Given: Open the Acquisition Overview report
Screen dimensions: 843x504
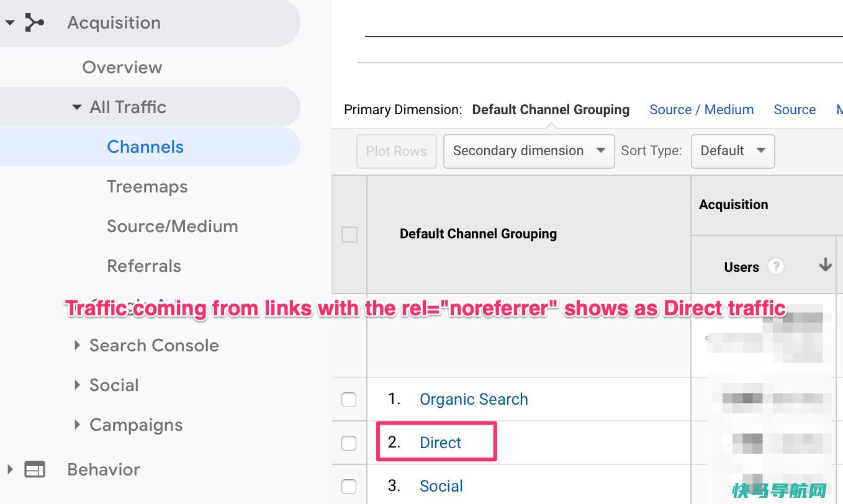Looking at the screenshot, I should (122, 67).
